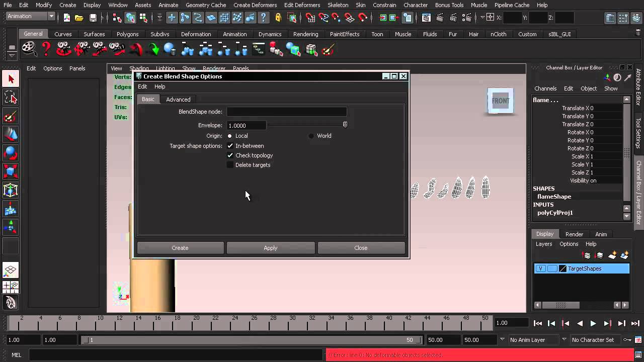Click the playblast film reel shelf icon
This screenshot has height=362, width=644.
pos(29,49)
